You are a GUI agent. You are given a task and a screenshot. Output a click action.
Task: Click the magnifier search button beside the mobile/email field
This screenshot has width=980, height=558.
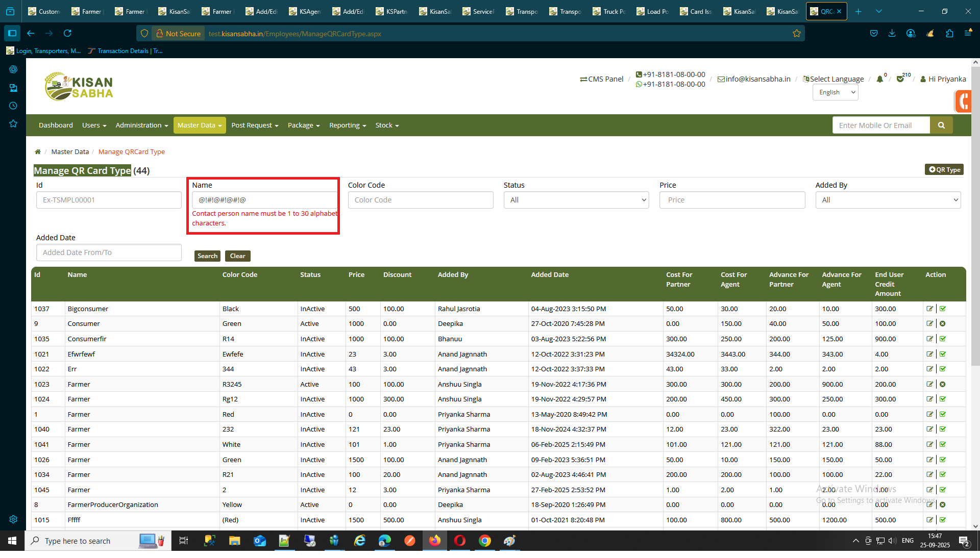click(x=941, y=125)
